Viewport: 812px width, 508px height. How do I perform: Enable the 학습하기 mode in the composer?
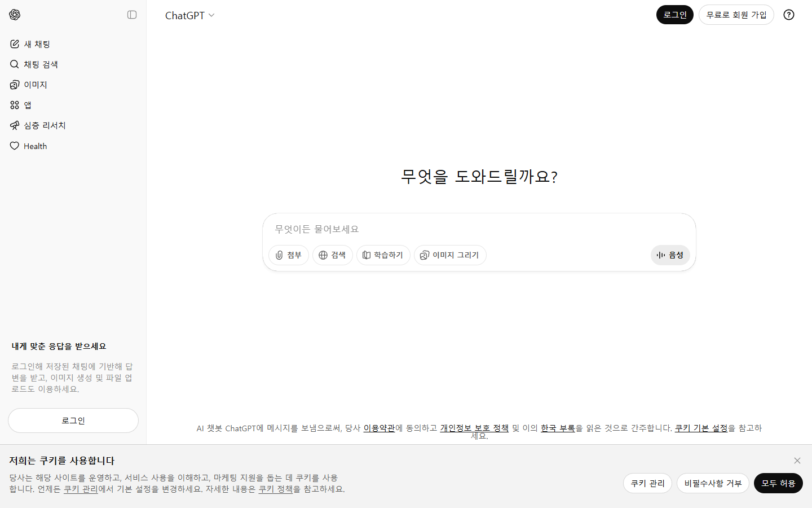(383, 255)
